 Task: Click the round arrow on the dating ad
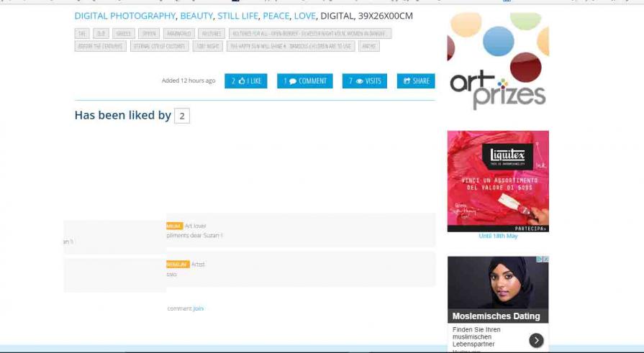click(x=536, y=340)
